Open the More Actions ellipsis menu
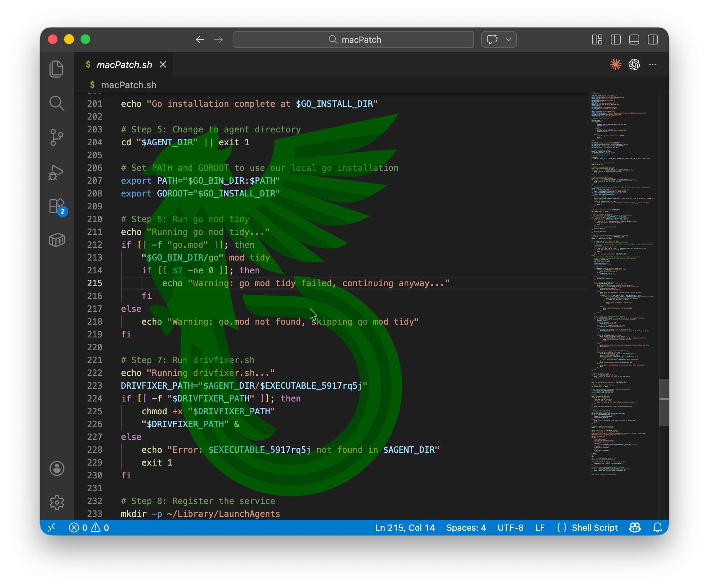Image resolution: width=709 pixels, height=588 pixels. point(652,64)
